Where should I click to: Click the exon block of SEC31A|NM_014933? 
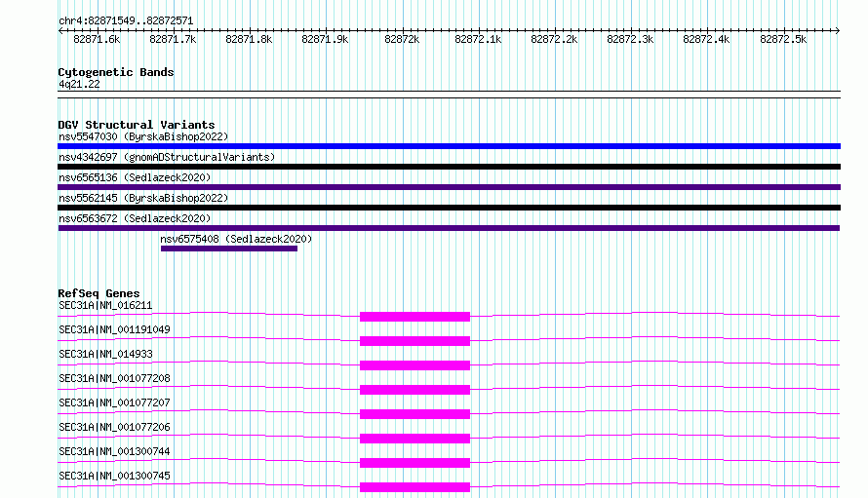pos(414,365)
